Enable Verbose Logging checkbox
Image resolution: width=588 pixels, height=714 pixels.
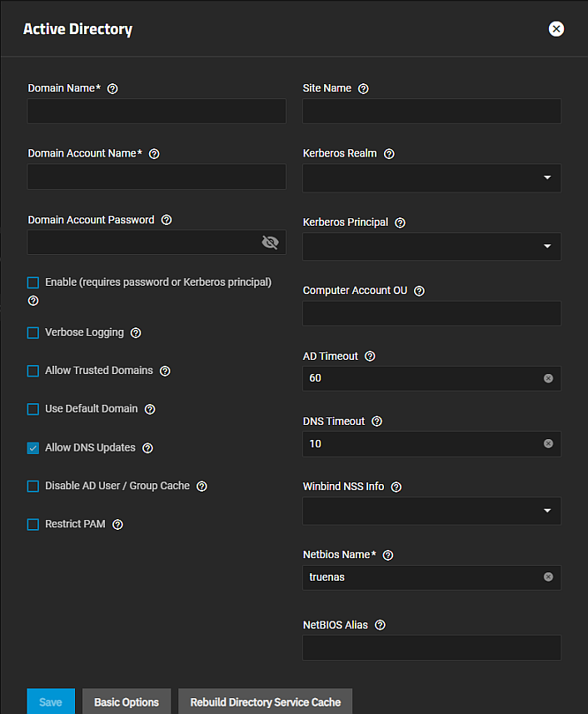coord(33,332)
